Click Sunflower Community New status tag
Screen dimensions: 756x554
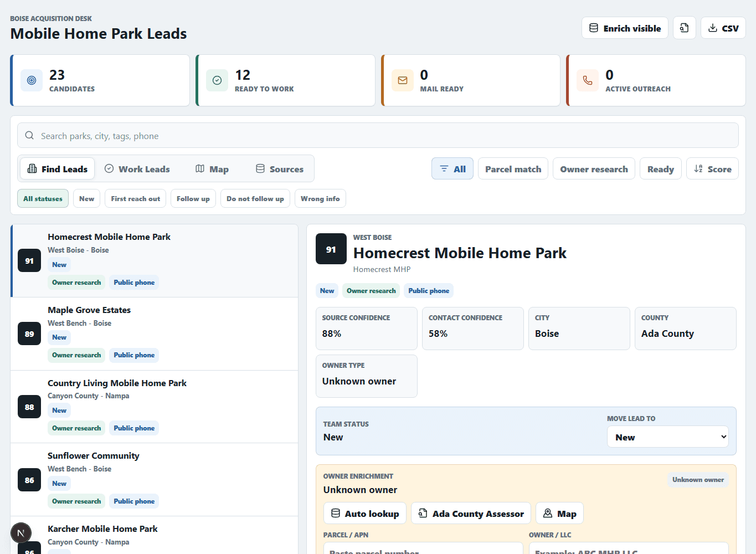pyautogui.click(x=59, y=484)
